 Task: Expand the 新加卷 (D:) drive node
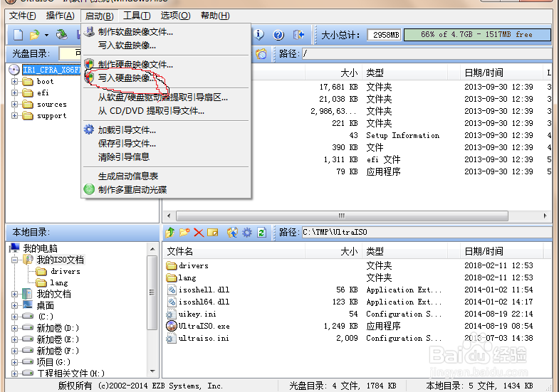14,328
